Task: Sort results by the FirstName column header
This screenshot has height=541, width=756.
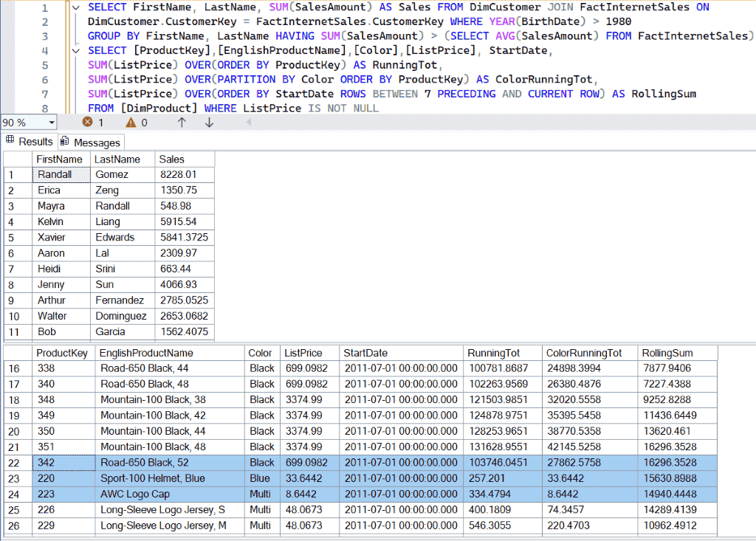Action: click(61, 159)
